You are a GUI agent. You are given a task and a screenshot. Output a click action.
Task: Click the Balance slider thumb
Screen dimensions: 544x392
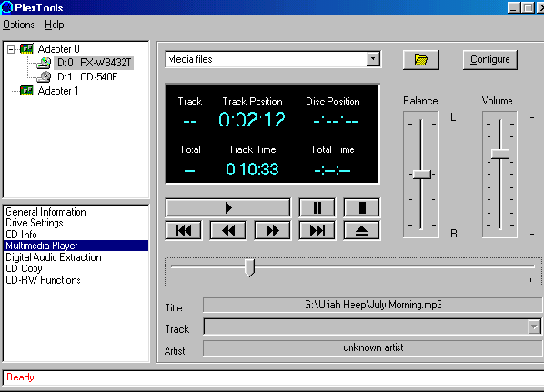tap(422, 174)
